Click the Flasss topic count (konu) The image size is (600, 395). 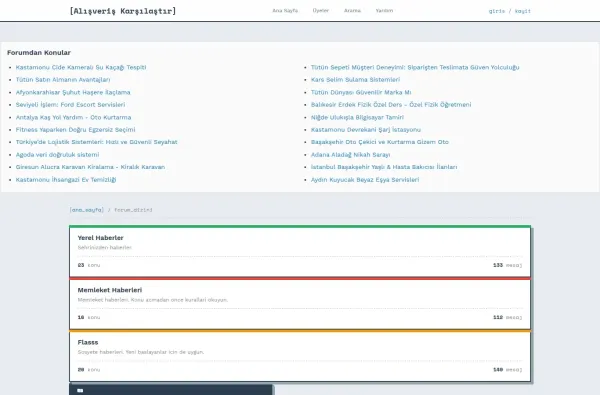click(89, 370)
